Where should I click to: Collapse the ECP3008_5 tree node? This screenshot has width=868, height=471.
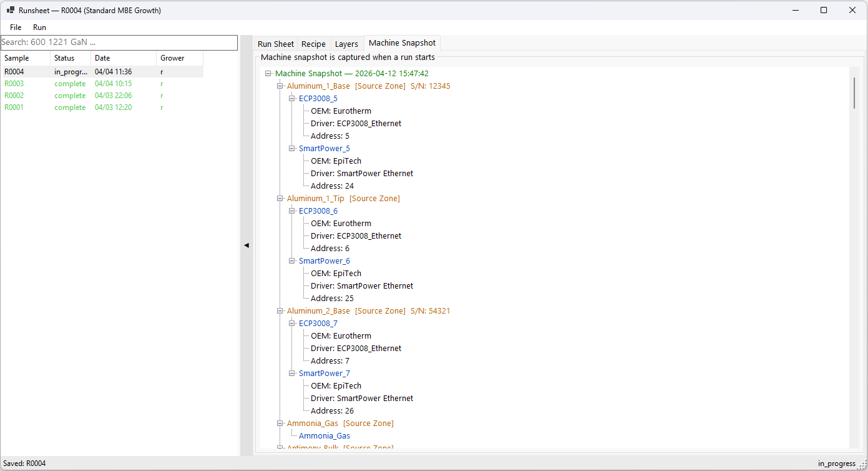coord(292,99)
